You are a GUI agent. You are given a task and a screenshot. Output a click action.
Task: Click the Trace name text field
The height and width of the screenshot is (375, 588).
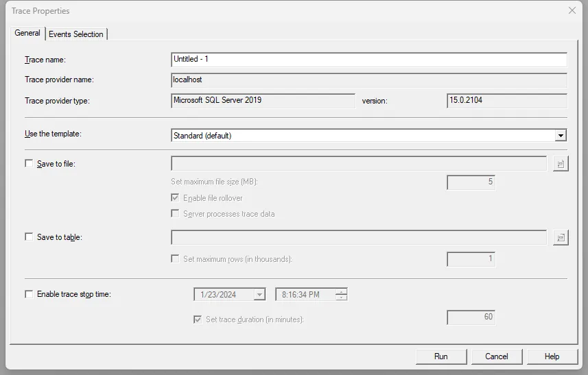pyautogui.click(x=368, y=60)
